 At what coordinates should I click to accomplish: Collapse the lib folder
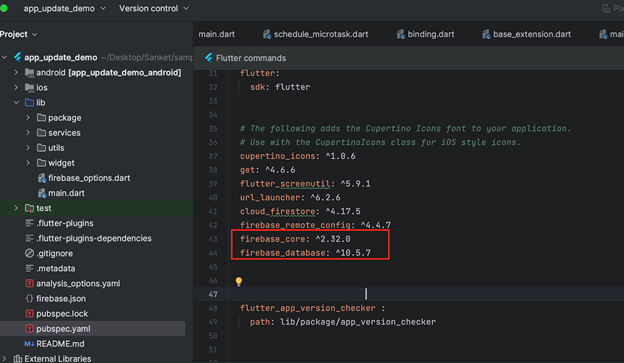point(16,103)
